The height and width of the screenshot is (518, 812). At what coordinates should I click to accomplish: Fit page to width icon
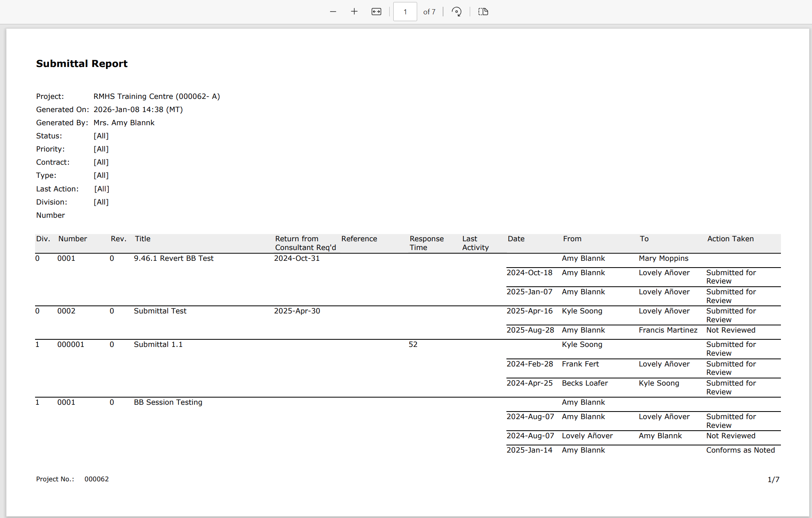pyautogui.click(x=376, y=12)
